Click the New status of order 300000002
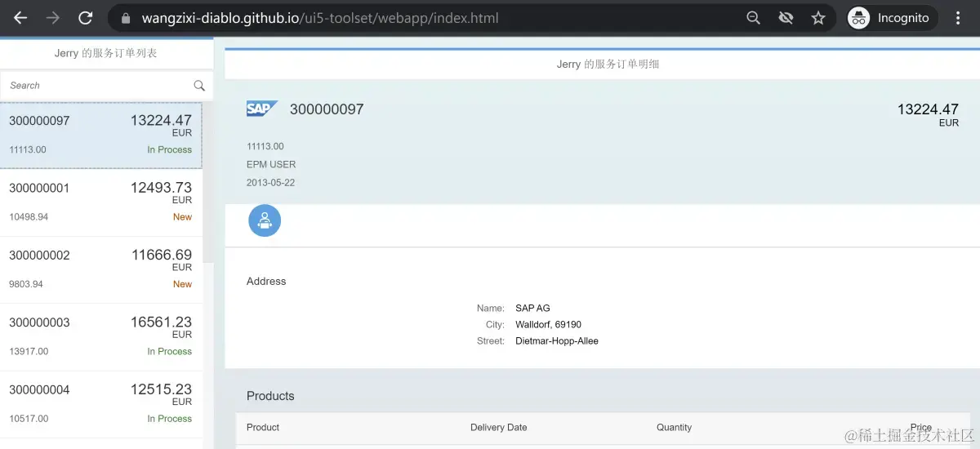Viewport: 980px width, 449px height. tap(182, 284)
